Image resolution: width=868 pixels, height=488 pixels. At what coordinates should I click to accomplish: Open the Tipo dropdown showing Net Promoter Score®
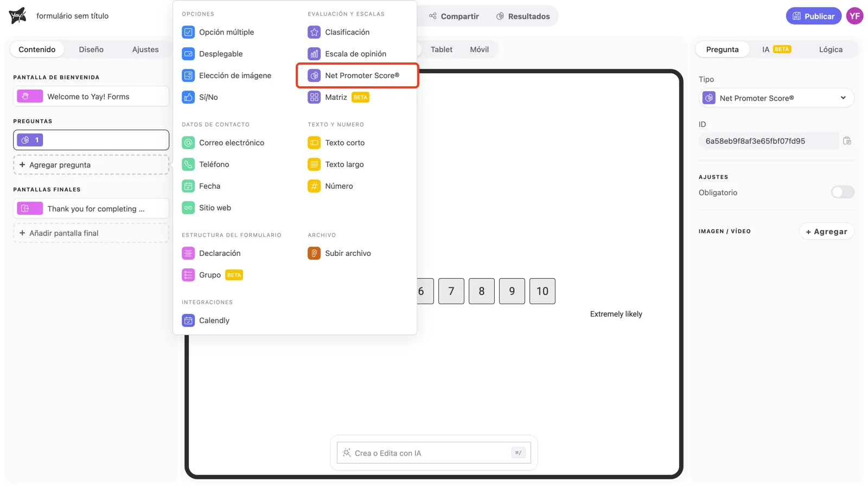coord(776,98)
